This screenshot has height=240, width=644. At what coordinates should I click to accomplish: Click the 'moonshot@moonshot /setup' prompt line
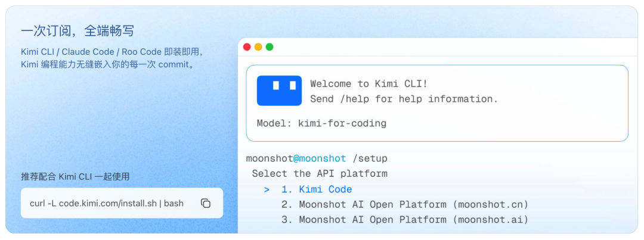click(317, 158)
